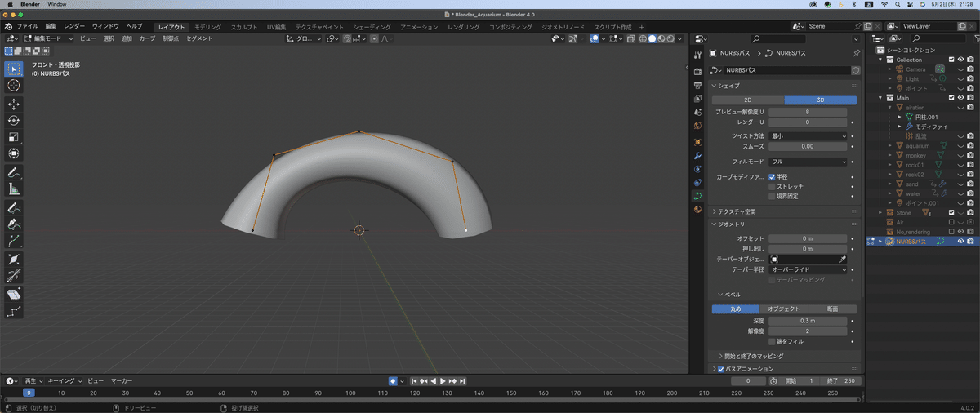Open the レンダー menu
Screen dimensions: 980x413
coord(73,27)
